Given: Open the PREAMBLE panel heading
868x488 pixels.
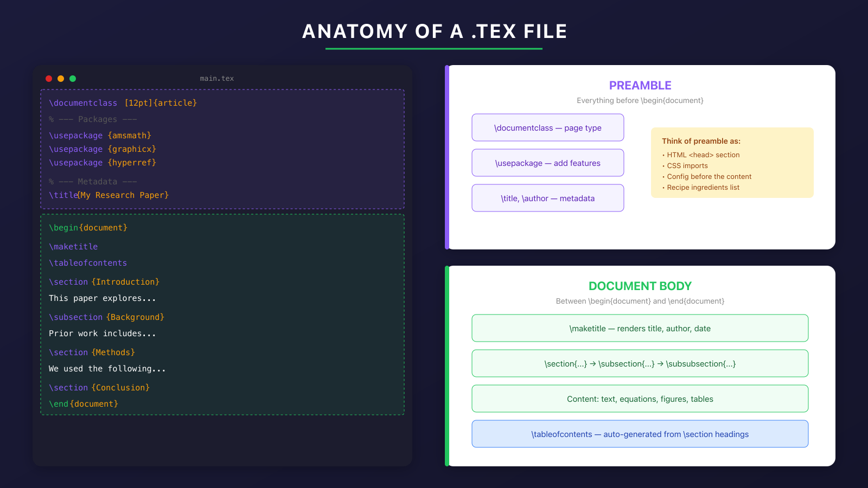Looking at the screenshot, I should [x=640, y=85].
